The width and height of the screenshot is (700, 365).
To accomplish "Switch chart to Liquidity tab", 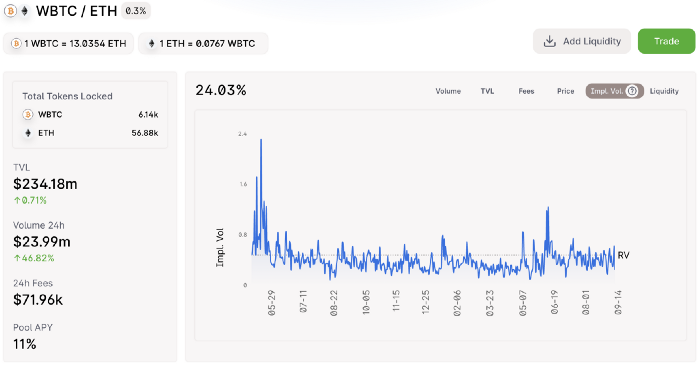I will click(x=664, y=91).
